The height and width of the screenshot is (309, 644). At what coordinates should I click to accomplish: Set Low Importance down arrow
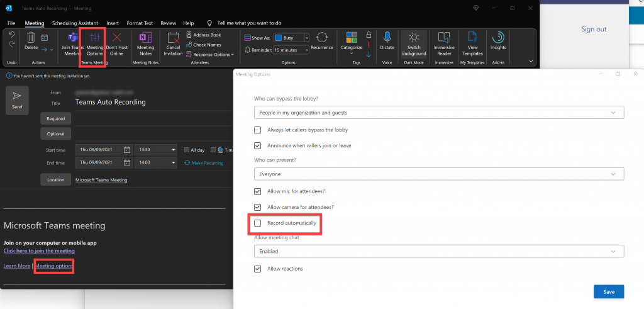[x=369, y=54]
